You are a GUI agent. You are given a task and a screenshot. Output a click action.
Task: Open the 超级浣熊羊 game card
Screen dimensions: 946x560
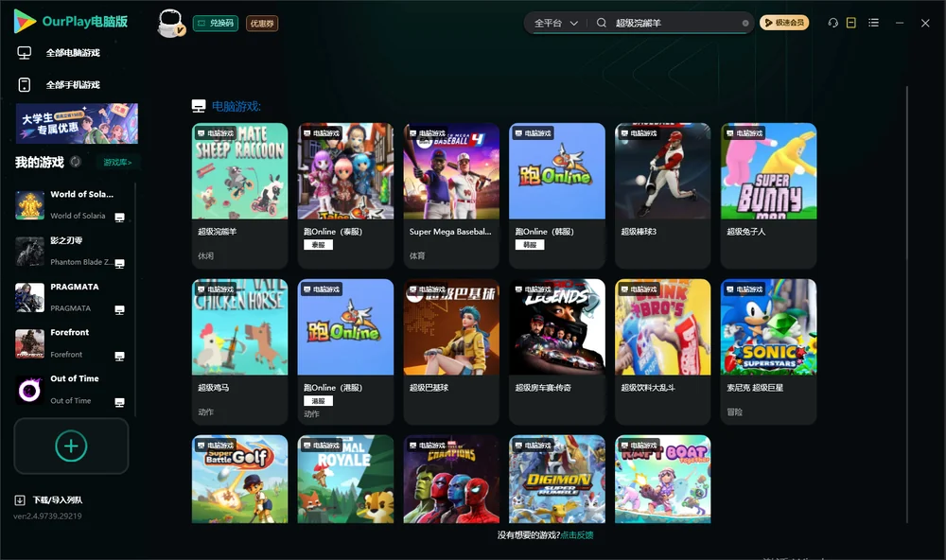[x=239, y=196]
